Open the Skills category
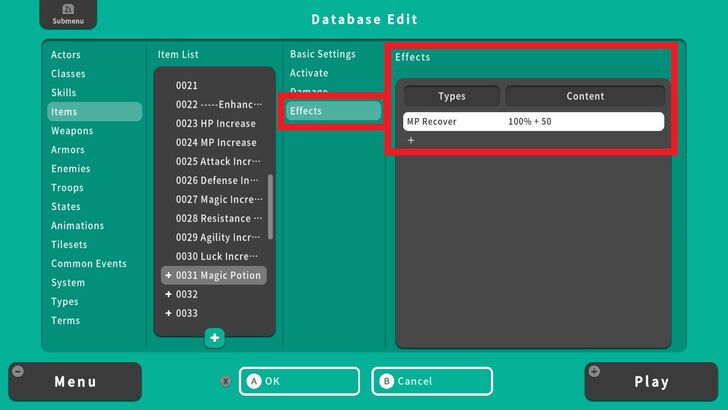728x410 pixels. 63,93
